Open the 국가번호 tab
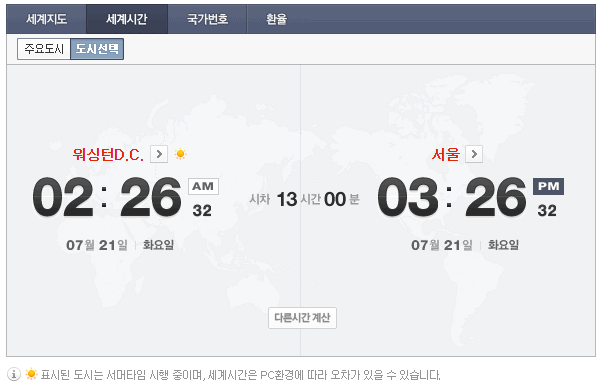616x390 pixels. (x=207, y=19)
